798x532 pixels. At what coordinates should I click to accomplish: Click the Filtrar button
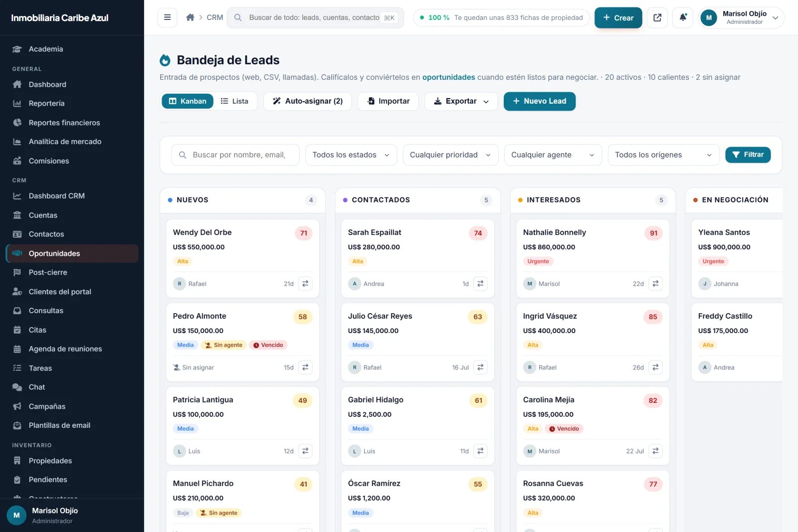click(748, 155)
